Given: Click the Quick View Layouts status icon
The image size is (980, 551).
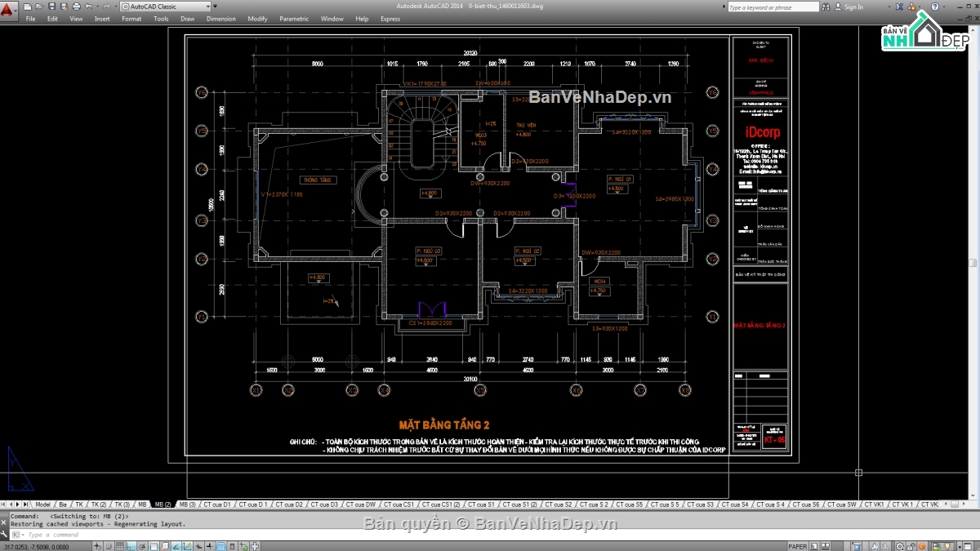Looking at the screenshot, I should point(814,546).
